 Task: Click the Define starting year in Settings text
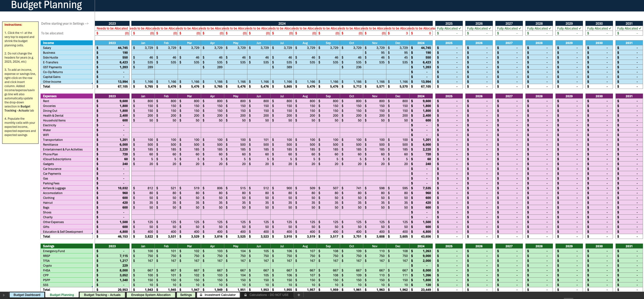(65, 23)
